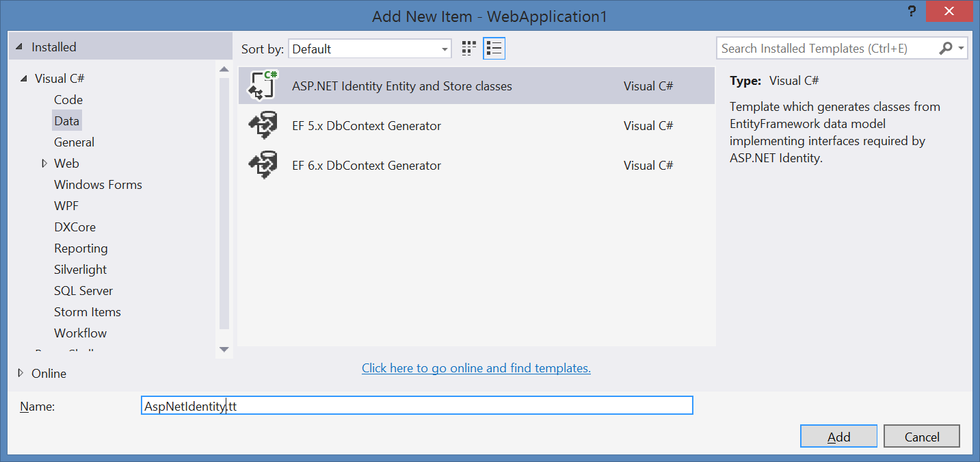Select the EF 5.x DbContext Generator text

367,126
